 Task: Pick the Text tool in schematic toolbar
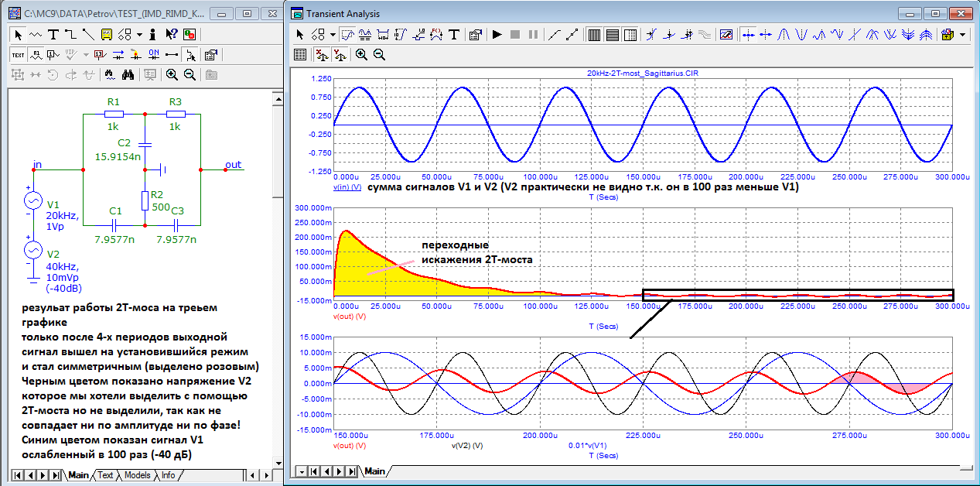click(53, 34)
